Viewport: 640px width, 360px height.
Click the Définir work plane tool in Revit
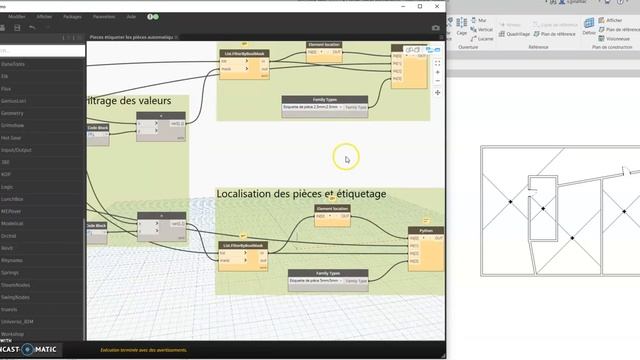click(589, 26)
